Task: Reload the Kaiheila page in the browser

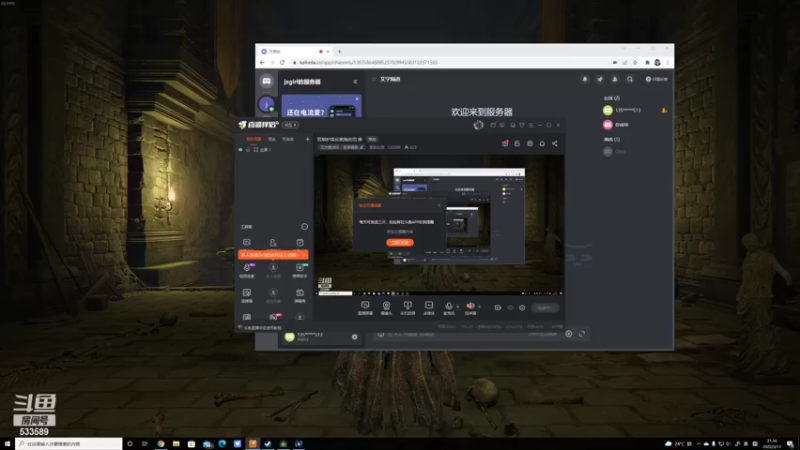Action: click(282, 62)
